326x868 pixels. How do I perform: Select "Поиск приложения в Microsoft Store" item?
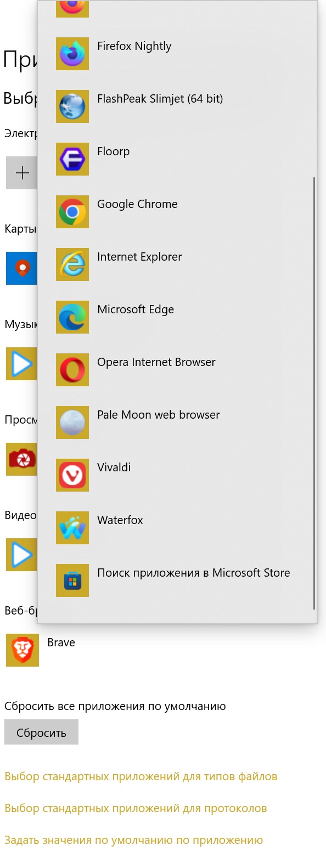click(x=177, y=580)
